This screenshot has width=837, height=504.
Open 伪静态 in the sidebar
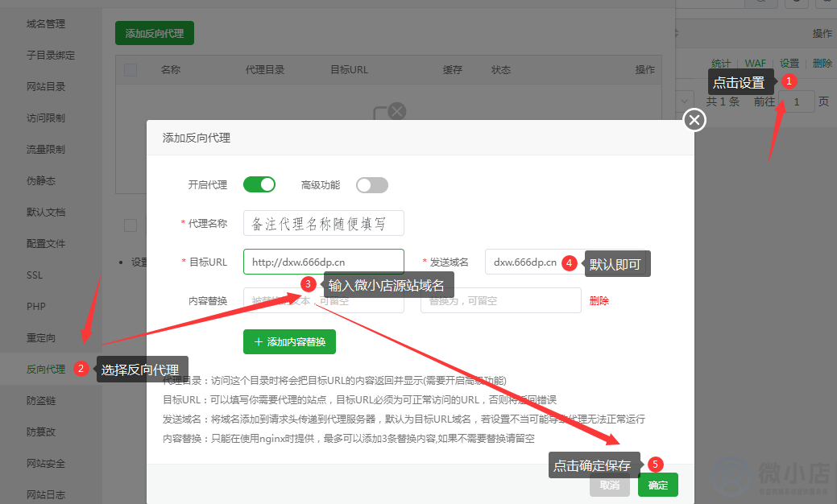click(x=41, y=181)
